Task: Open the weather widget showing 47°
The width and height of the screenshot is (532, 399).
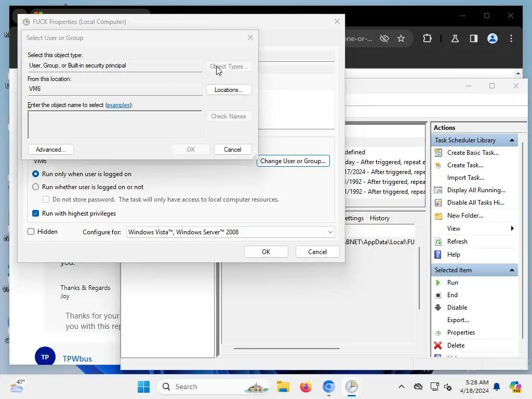Action: coord(17,386)
